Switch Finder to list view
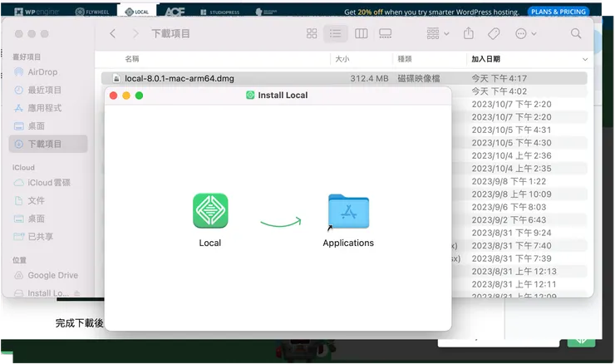 coord(336,34)
